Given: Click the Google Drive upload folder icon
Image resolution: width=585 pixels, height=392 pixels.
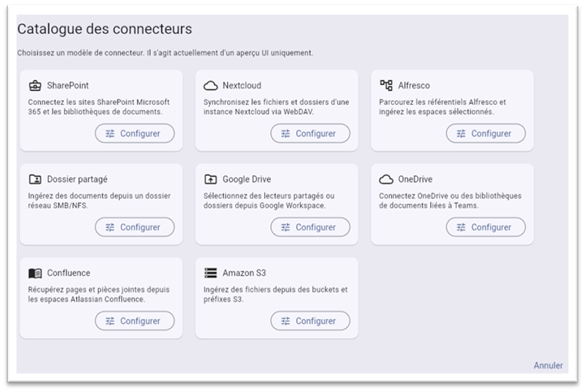Looking at the screenshot, I should (x=210, y=179).
